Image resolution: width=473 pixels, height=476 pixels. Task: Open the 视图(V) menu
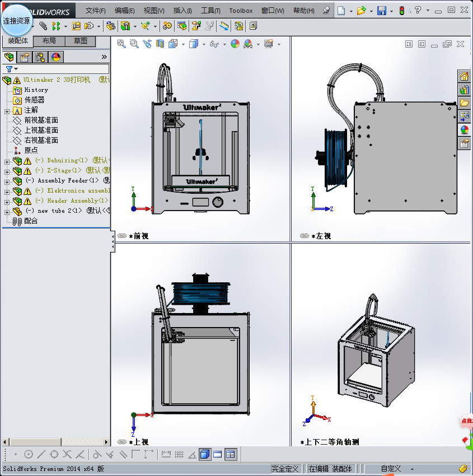click(x=154, y=11)
